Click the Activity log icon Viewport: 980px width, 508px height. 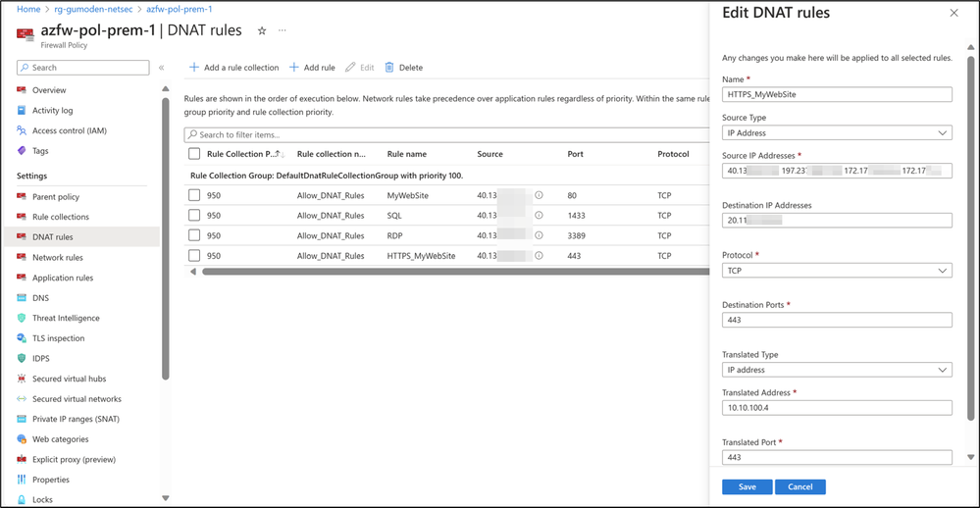tap(22, 110)
